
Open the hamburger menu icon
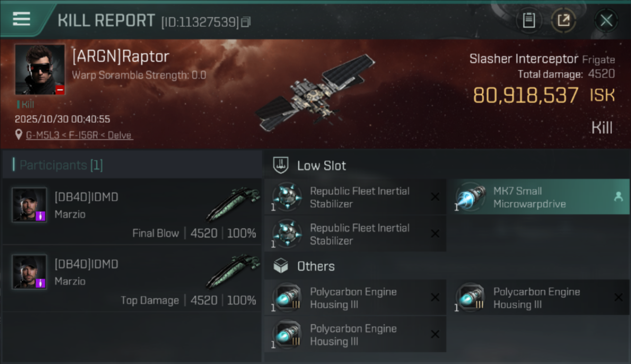(x=21, y=19)
